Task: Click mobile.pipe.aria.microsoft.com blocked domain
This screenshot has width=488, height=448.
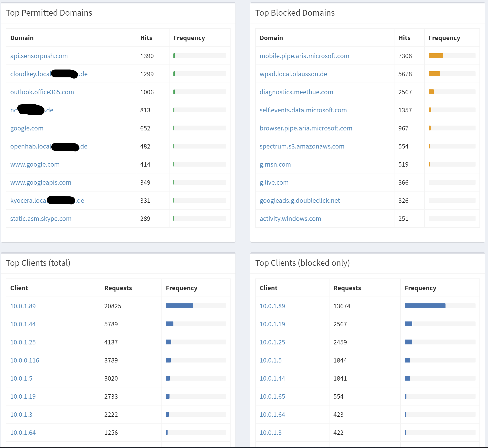Action: tap(304, 56)
